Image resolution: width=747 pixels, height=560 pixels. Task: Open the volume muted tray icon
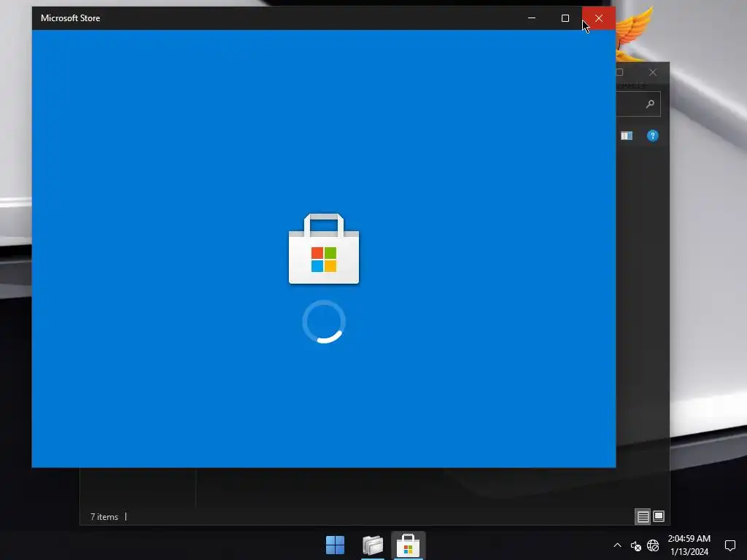tap(635, 545)
